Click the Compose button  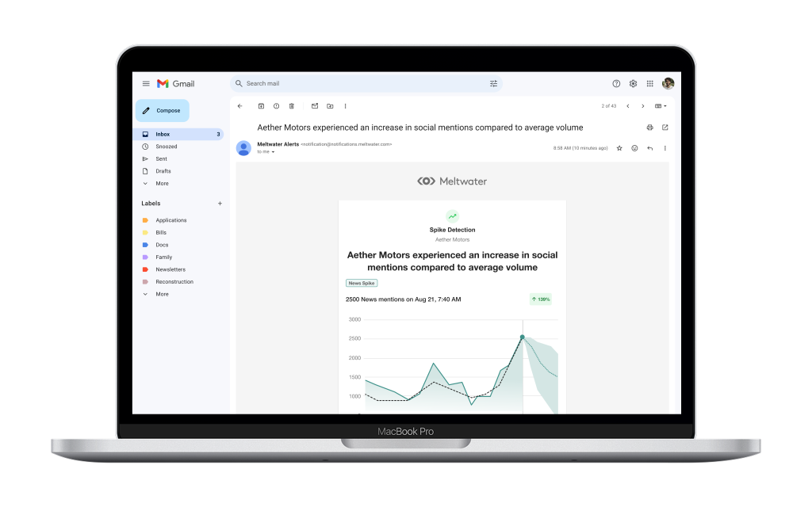point(163,111)
